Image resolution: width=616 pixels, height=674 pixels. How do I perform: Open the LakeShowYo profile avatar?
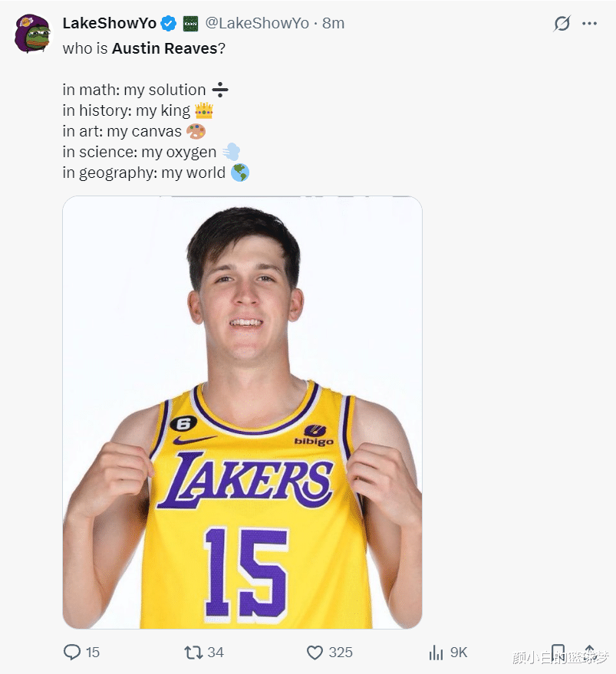pyautogui.click(x=33, y=33)
